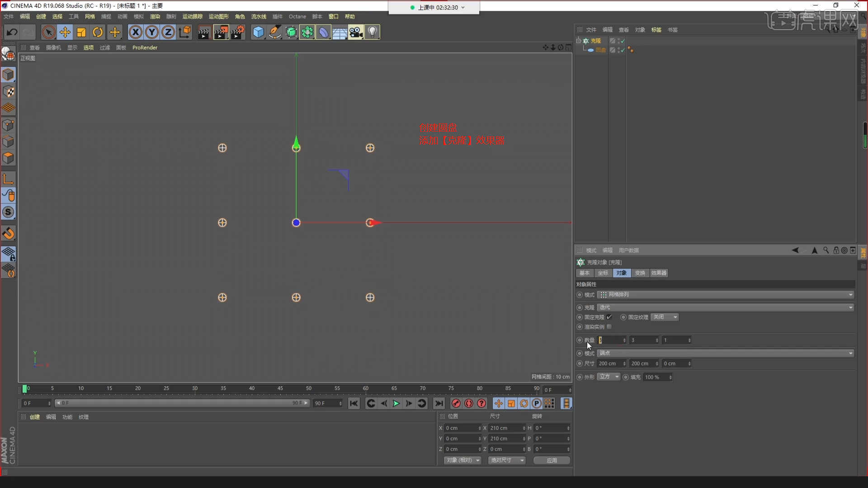
Task: Click the purple deformer icon
Action: 324,32
